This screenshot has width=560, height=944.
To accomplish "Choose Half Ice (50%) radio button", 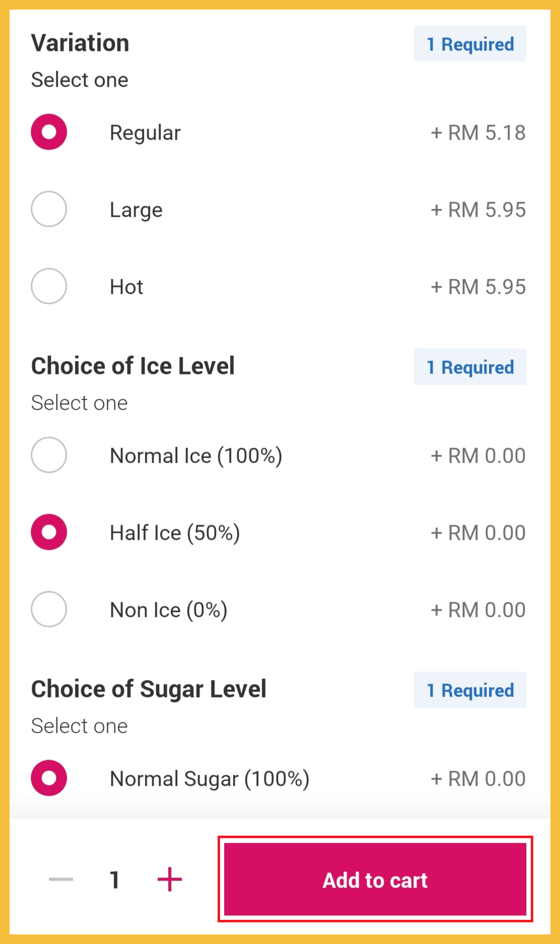I will tap(49, 532).
